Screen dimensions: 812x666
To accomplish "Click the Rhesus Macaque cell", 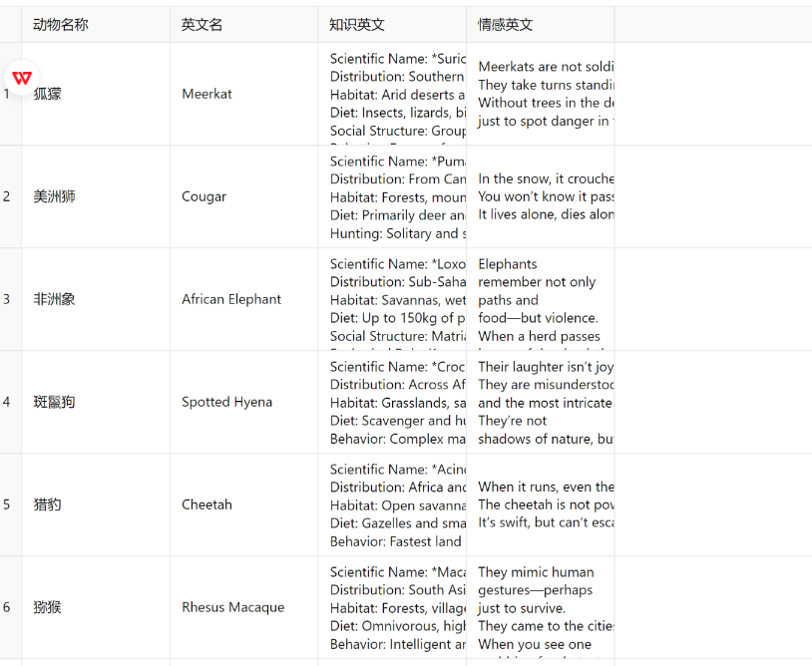I will pos(232,607).
